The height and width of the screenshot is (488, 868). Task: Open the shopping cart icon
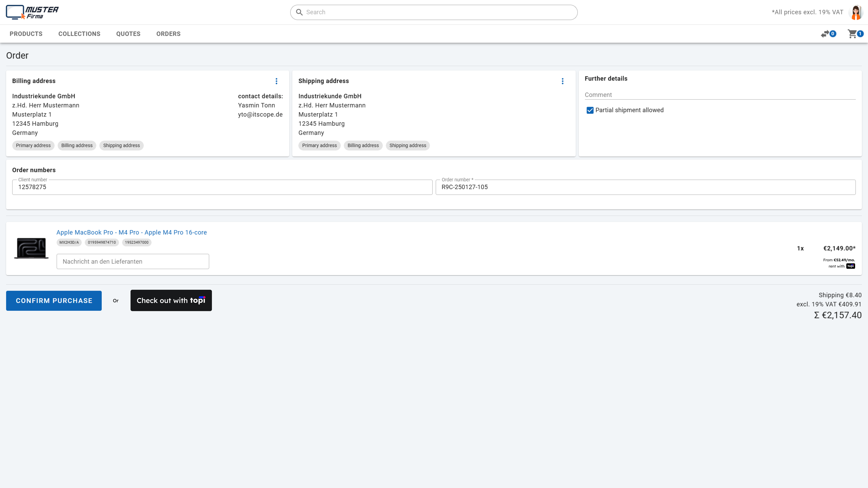852,34
